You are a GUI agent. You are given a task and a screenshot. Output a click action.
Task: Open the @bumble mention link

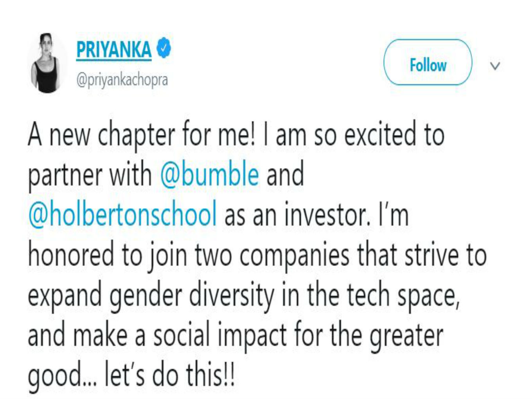209,174
